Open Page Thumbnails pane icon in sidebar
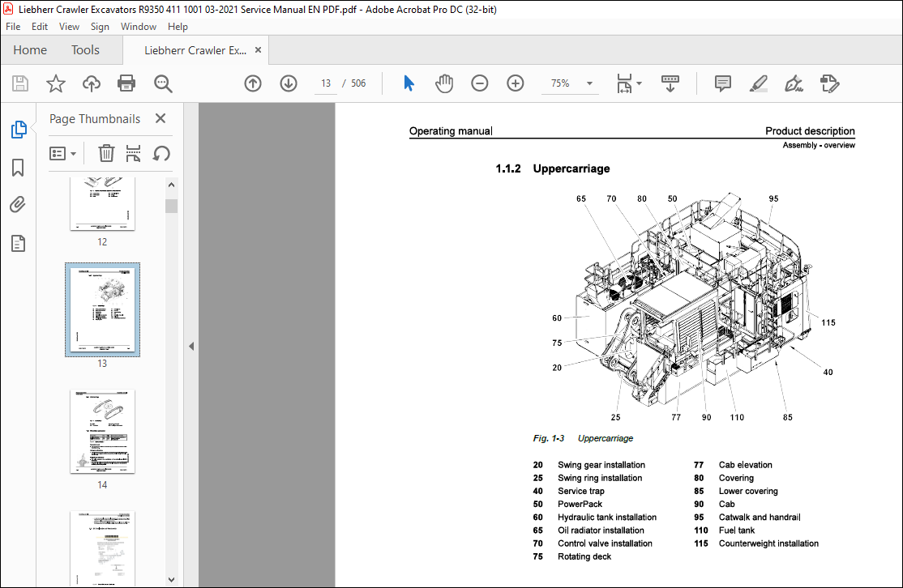Viewport: 903px width, 588px height. [x=19, y=130]
